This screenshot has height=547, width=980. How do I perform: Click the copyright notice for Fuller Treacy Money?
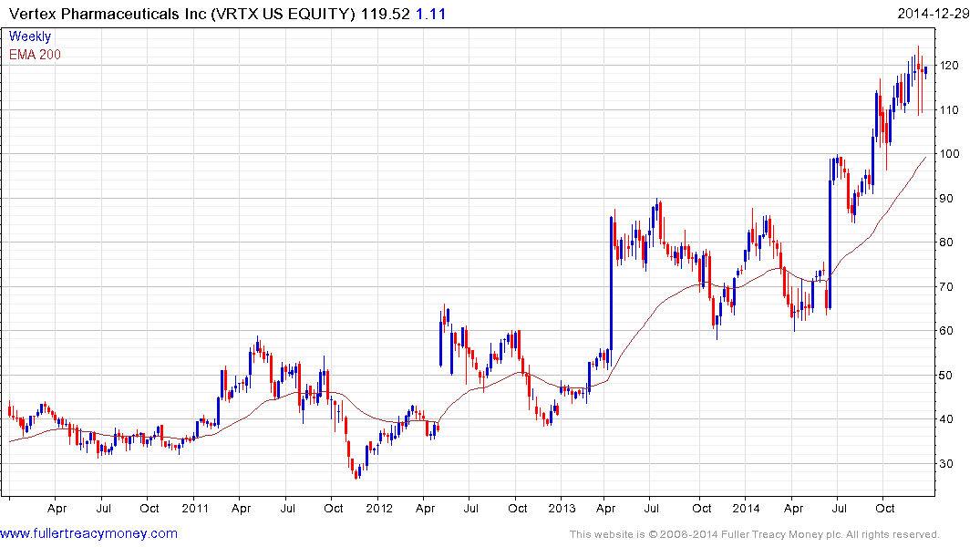[x=755, y=534]
